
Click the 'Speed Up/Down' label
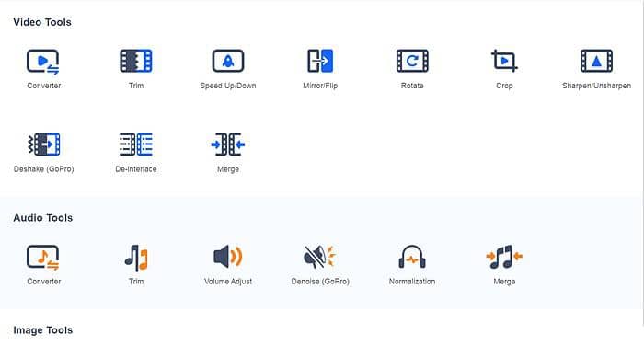click(x=228, y=86)
